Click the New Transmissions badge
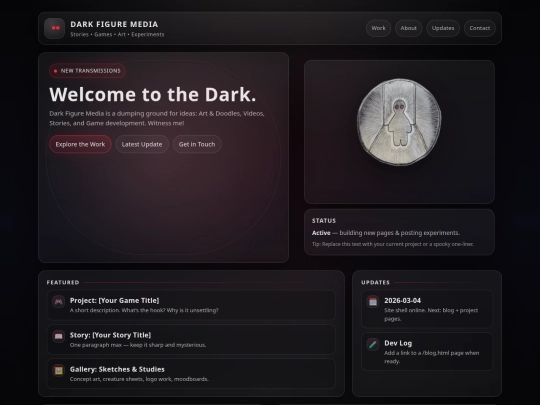 (x=87, y=71)
